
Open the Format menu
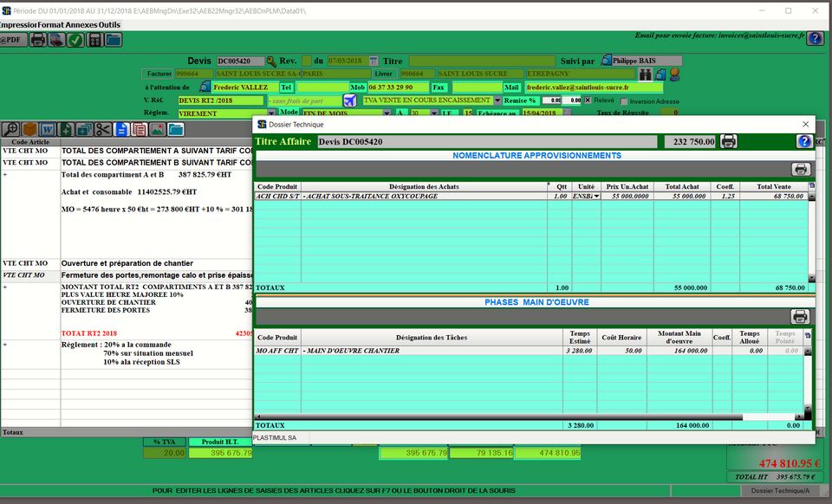coord(51,25)
